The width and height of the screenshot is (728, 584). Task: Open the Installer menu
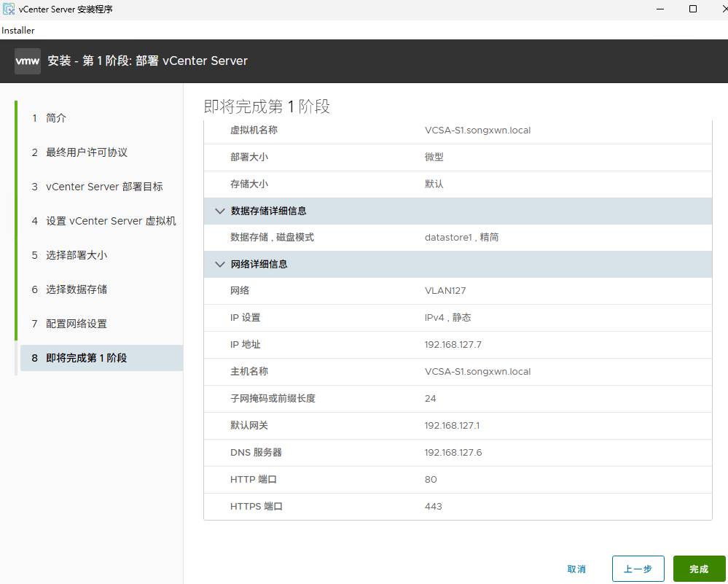pyautogui.click(x=17, y=30)
